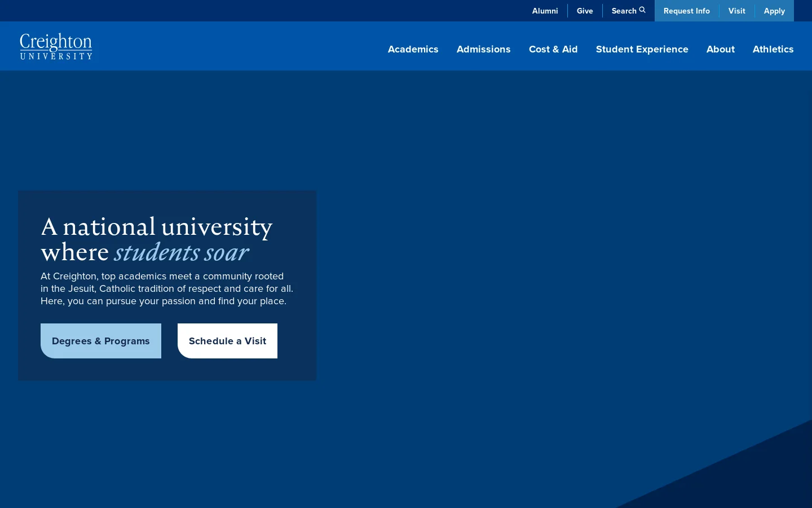The image size is (812, 508).
Task: Open the About menu
Action: pos(720,49)
